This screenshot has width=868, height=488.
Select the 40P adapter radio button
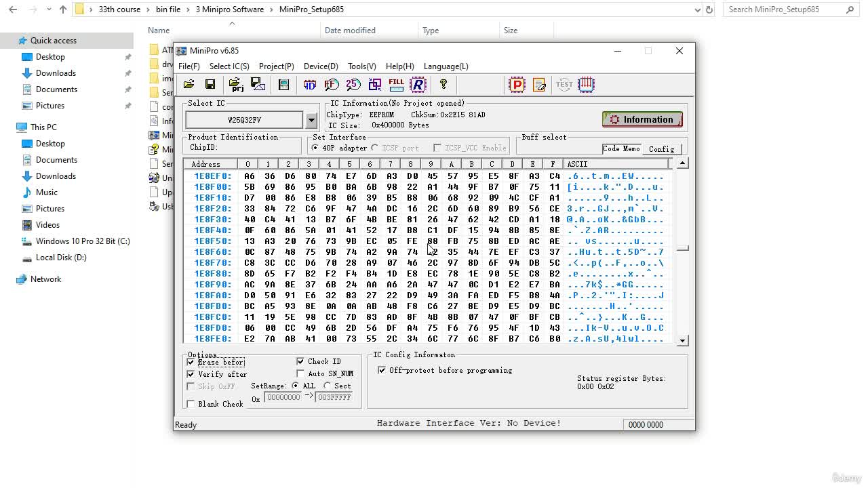pos(315,148)
